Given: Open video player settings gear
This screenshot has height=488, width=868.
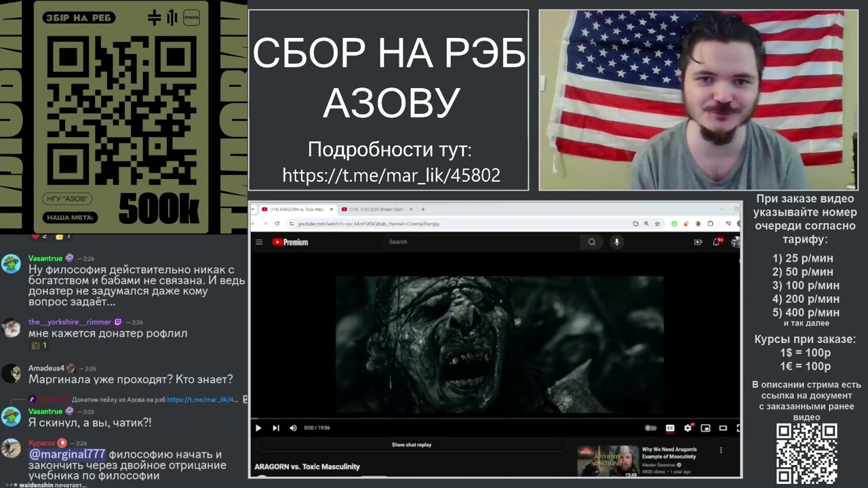Looking at the screenshot, I should pos(688,428).
